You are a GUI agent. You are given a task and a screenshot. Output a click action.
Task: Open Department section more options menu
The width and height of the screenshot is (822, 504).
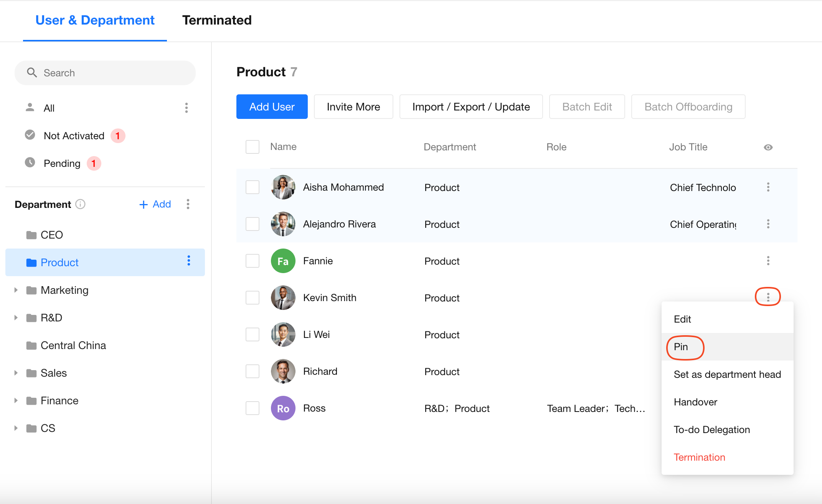188,204
